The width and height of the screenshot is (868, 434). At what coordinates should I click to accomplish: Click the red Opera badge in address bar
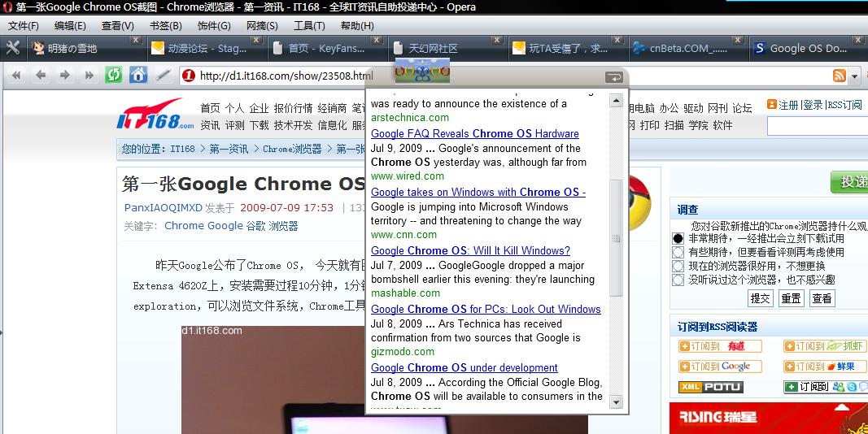pyautogui.click(x=188, y=76)
